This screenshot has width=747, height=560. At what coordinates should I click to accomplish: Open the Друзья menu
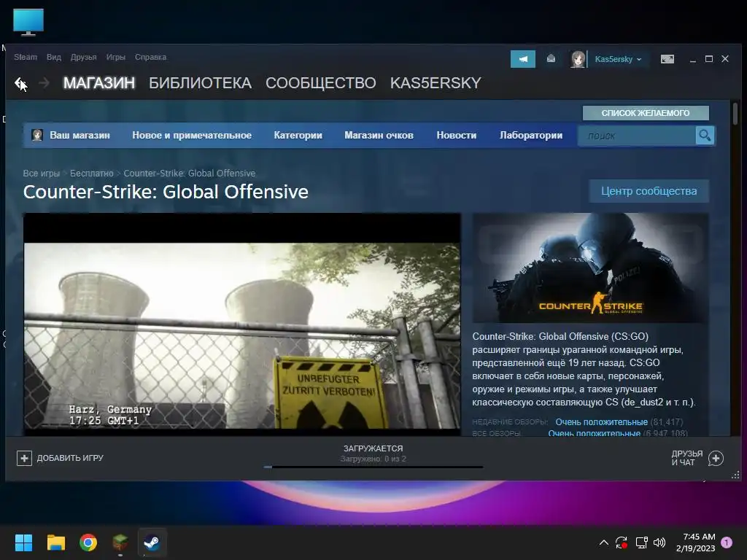pyautogui.click(x=83, y=57)
